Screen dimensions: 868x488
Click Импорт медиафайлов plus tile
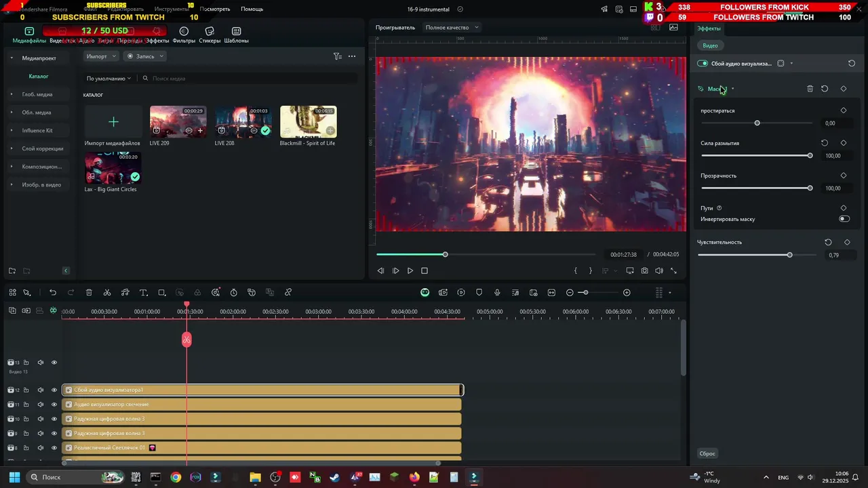pyautogui.click(x=113, y=122)
